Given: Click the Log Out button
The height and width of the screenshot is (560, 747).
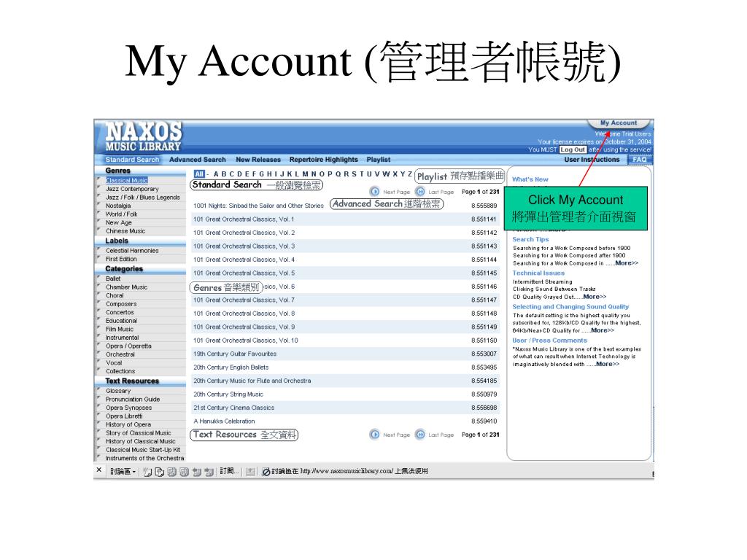Looking at the screenshot, I should pos(572,149).
